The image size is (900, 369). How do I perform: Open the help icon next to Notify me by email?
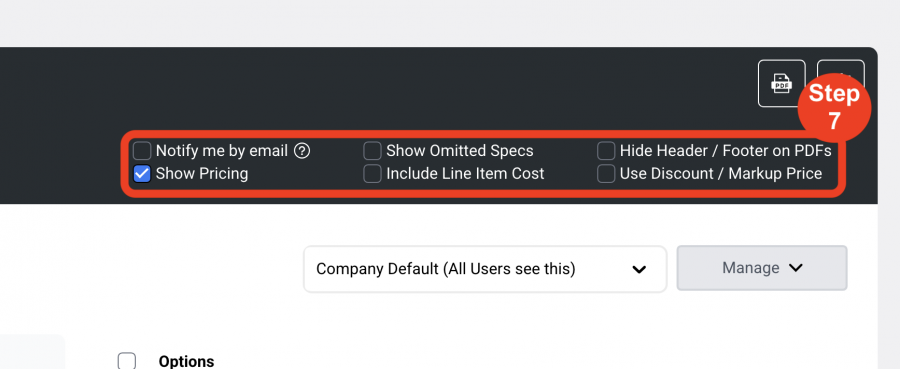click(x=302, y=151)
